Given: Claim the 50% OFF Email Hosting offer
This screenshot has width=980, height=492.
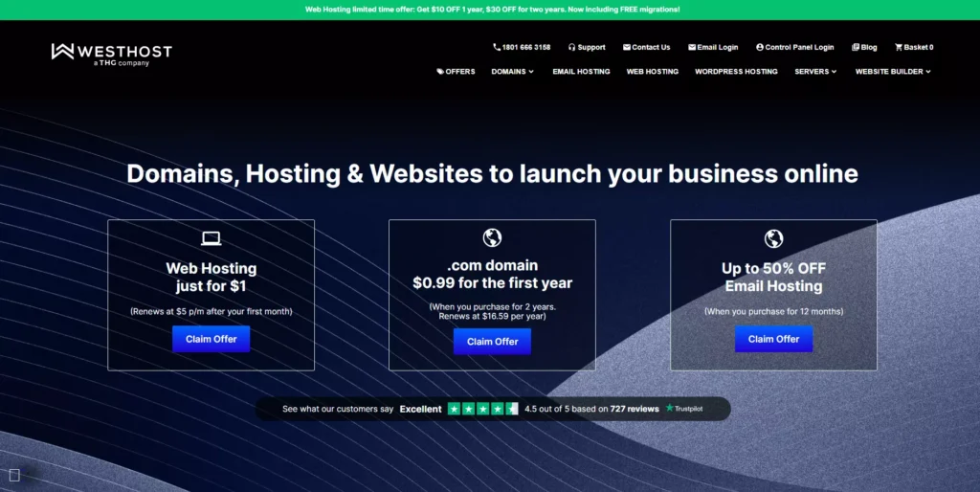Looking at the screenshot, I should [773, 339].
